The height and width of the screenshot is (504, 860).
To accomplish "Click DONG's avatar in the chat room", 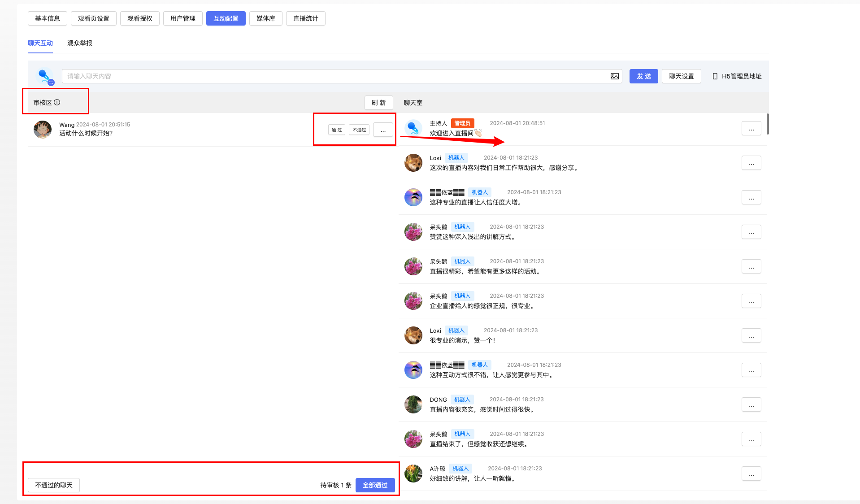I will point(413,404).
